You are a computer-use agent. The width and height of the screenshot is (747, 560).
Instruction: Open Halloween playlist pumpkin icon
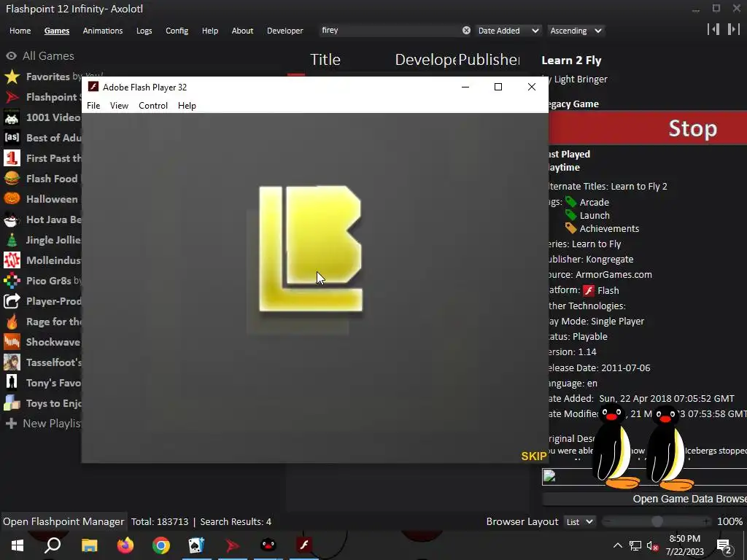pyautogui.click(x=12, y=199)
